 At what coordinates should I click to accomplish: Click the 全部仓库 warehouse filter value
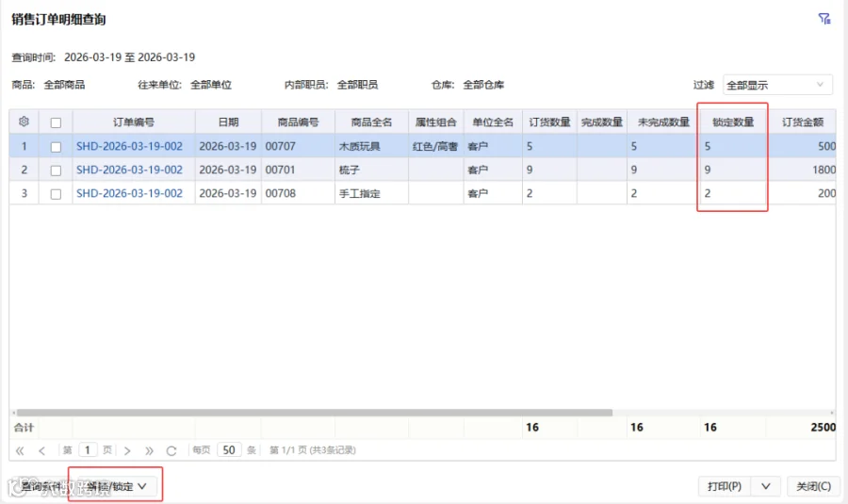click(x=483, y=85)
